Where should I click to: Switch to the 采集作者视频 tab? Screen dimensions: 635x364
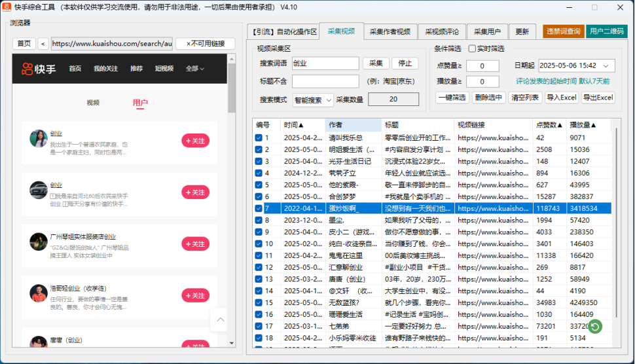click(390, 31)
